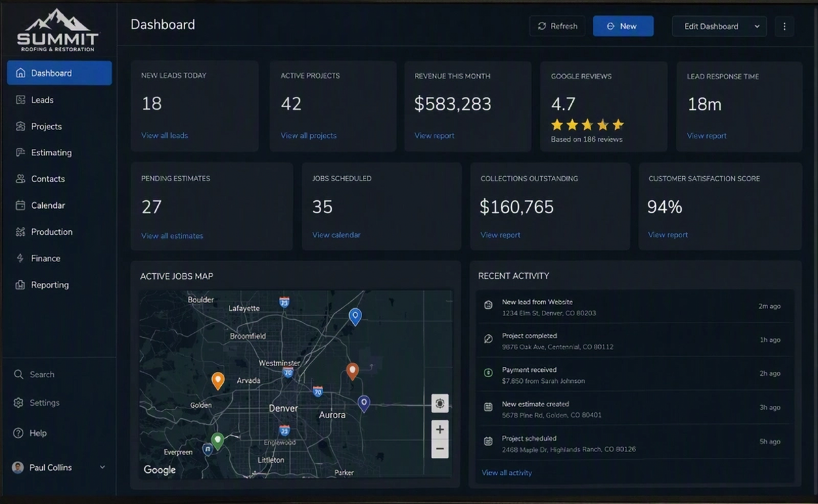Screen dimensions: 818x504
Task: Click the map recenter location icon
Action: [x=440, y=403]
